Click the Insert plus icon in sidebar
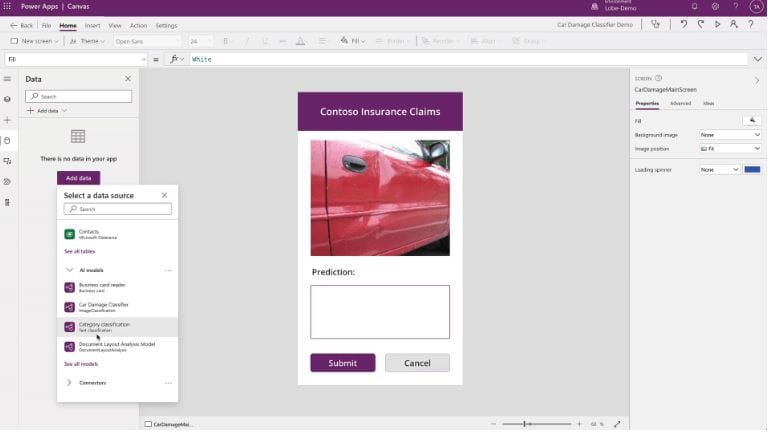The width and height of the screenshot is (768, 432). 7,120
